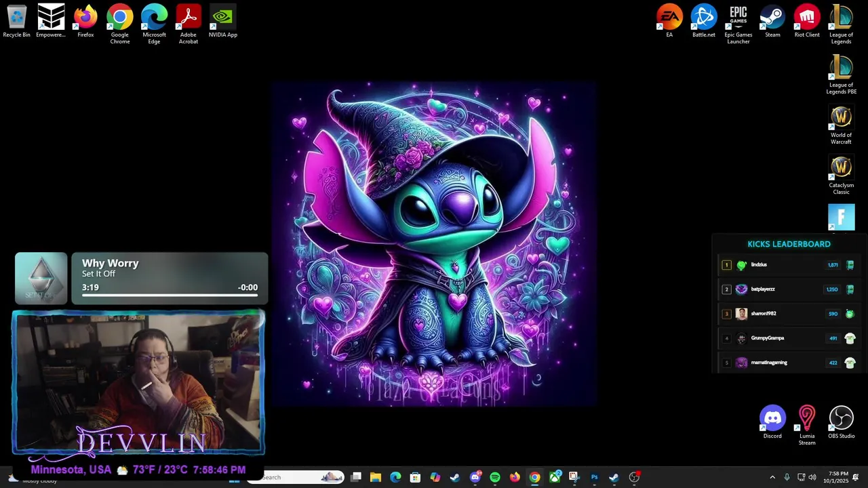Screen dimensions: 868x488
Task: Launch Battle.net from the desktop
Action: (x=704, y=22)
